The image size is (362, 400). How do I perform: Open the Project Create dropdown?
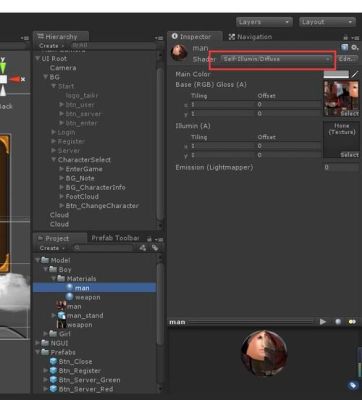coord(51,248)
